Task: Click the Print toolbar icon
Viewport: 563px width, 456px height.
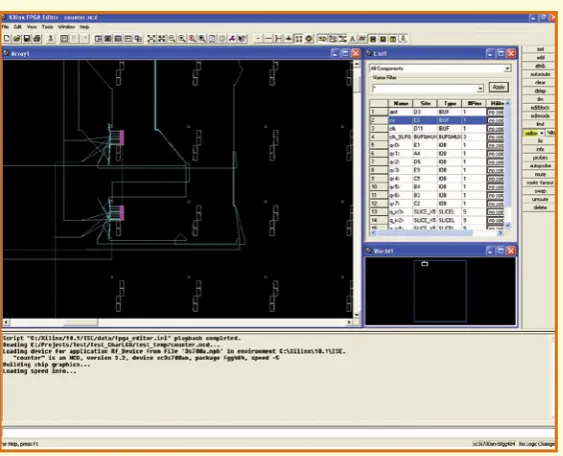Action: pos(37,38)
